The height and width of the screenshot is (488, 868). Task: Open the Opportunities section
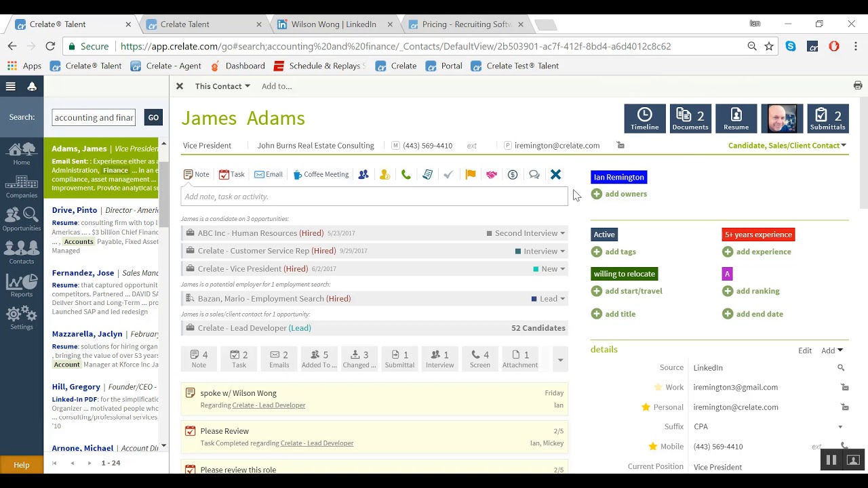tap(22, 220)
